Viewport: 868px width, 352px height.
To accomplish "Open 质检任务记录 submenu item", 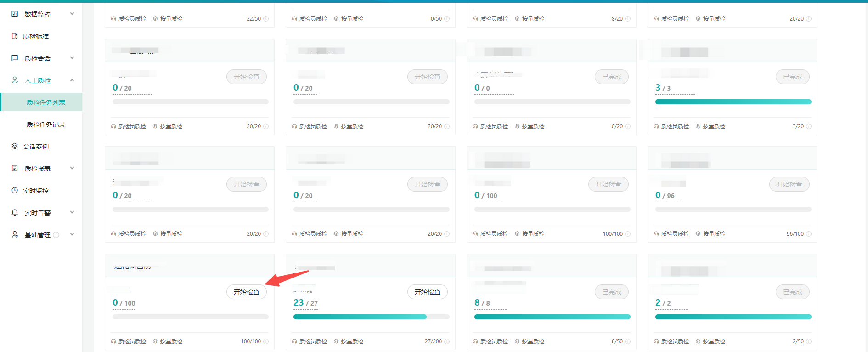I will click(x=46, y=125).
